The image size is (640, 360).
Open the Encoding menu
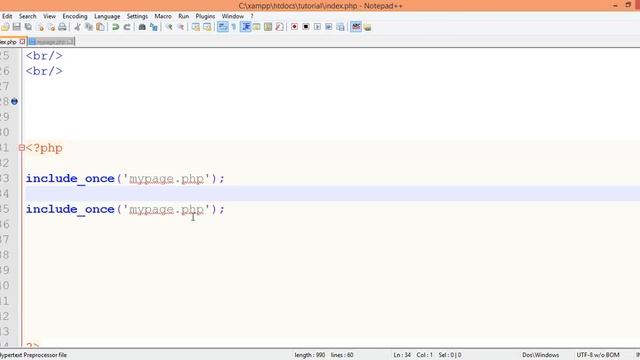(75, 16)
